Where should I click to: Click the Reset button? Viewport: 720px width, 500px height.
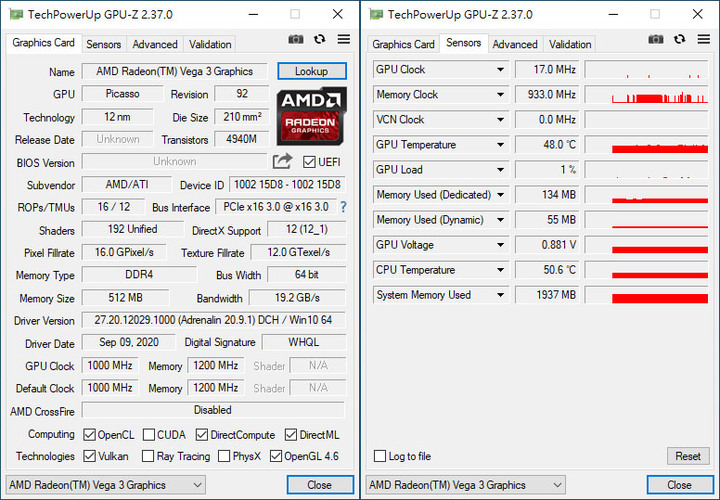point(688,456)
